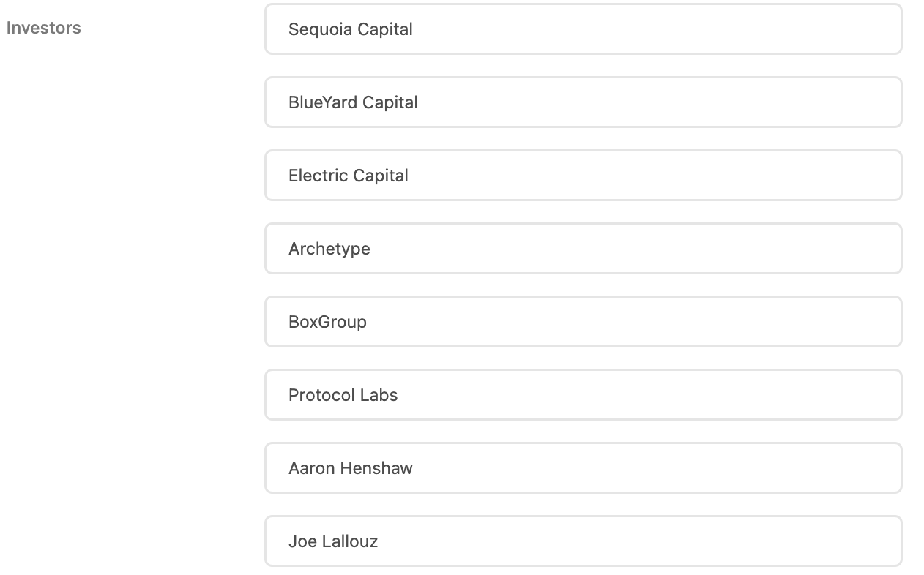Click the surname Lallouz in last field
This screenshot has width=924, height=575.
[x=350, y=541]
